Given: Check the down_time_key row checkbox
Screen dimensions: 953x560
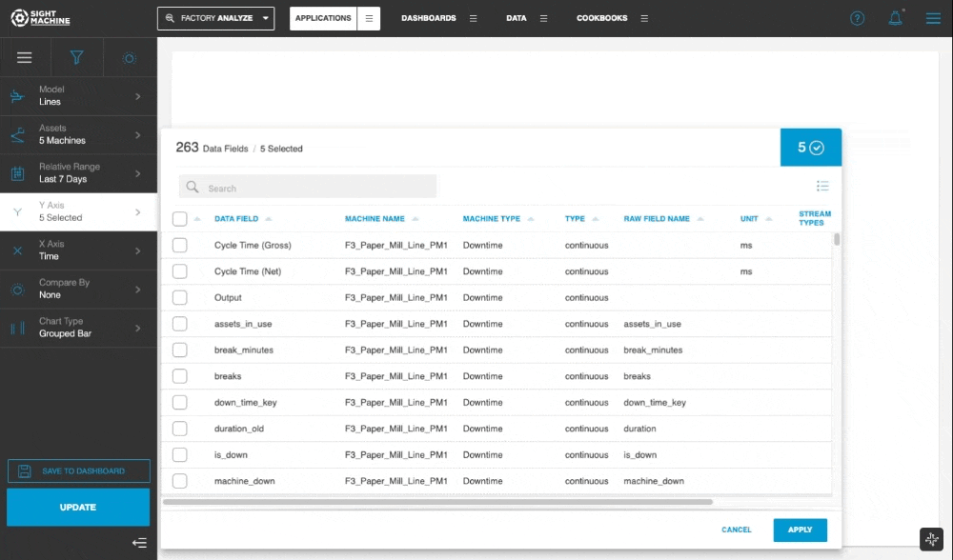Looking at the screenshot, I should 180,402.
